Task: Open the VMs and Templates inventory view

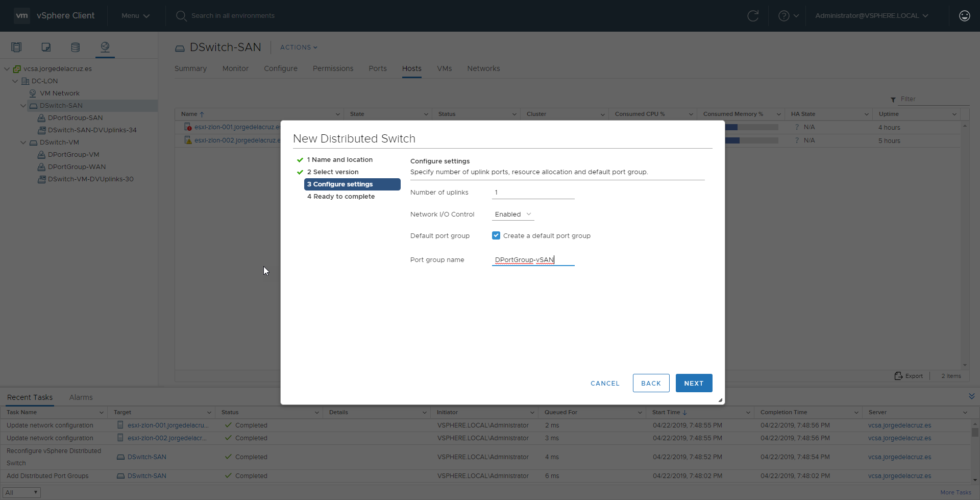Action: pyautogui.click(x=46, y=47)
